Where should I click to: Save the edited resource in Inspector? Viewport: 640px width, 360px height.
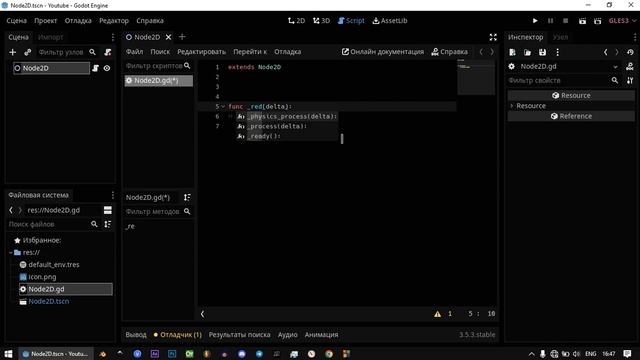(x=542, y=52)
